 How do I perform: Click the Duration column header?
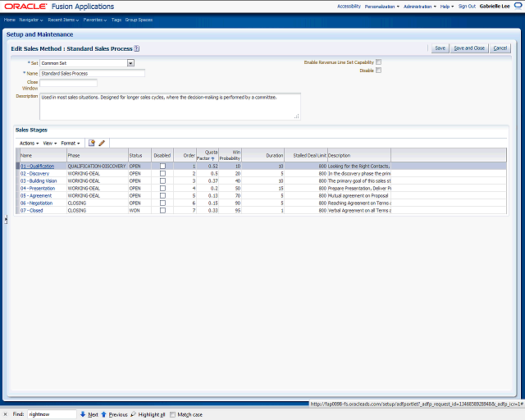point(262,155)
